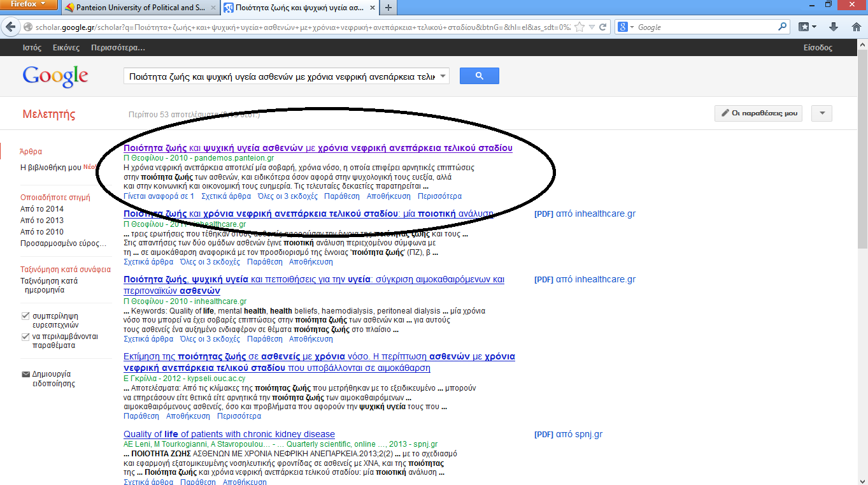This screenshot has height=485, width=868.
Task: Open the Firefox bookmarks menu icon
Action: (x=808, y=27)
